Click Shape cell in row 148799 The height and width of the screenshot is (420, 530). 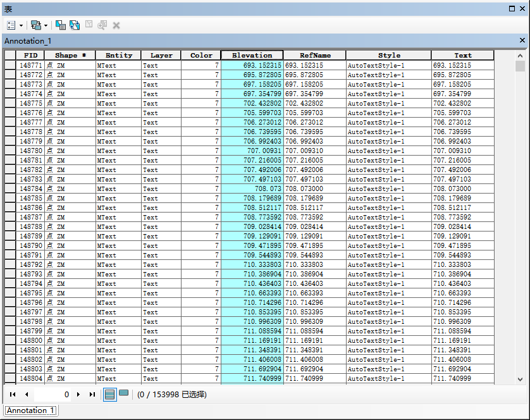tap(70, 331)
